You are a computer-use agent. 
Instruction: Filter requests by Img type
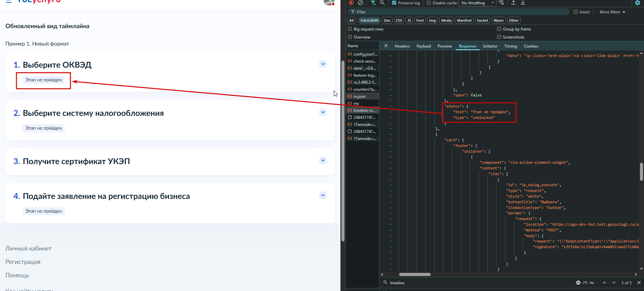tap(432, 20)
